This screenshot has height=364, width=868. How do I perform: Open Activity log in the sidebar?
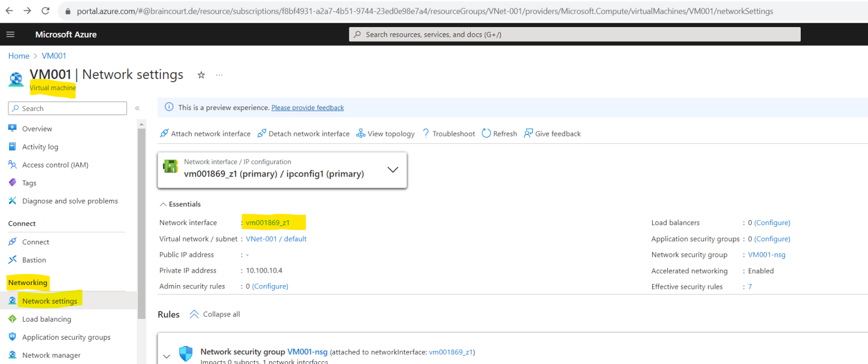click(x=40, y=147)
